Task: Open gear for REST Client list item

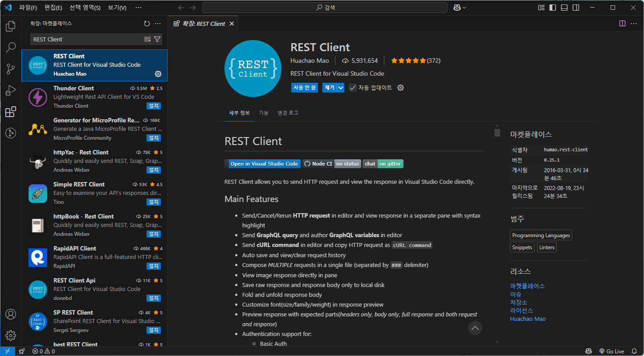Action: [x=158, y=74]
